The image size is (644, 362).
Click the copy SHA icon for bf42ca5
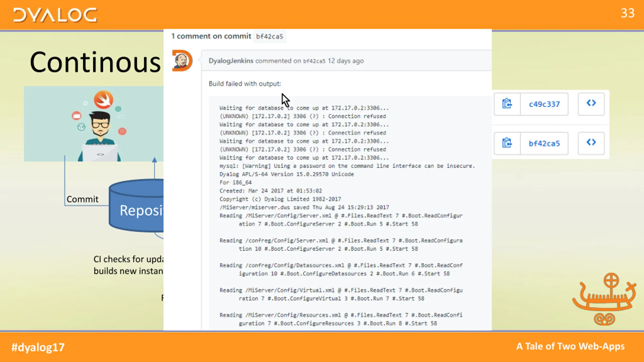pyautogui.click(x=507, y=143)
